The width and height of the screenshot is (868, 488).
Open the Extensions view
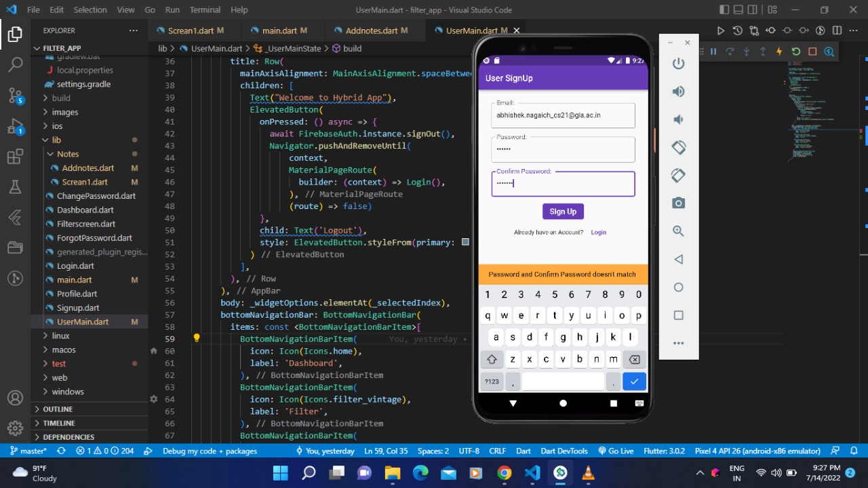[x=15, y=157]
